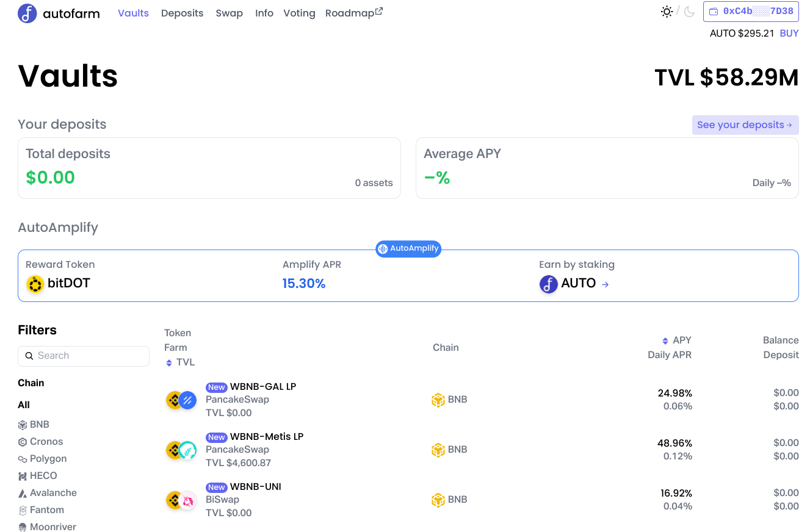Sort vaults by TVL

pyautogui.click(x=180, y=362)
